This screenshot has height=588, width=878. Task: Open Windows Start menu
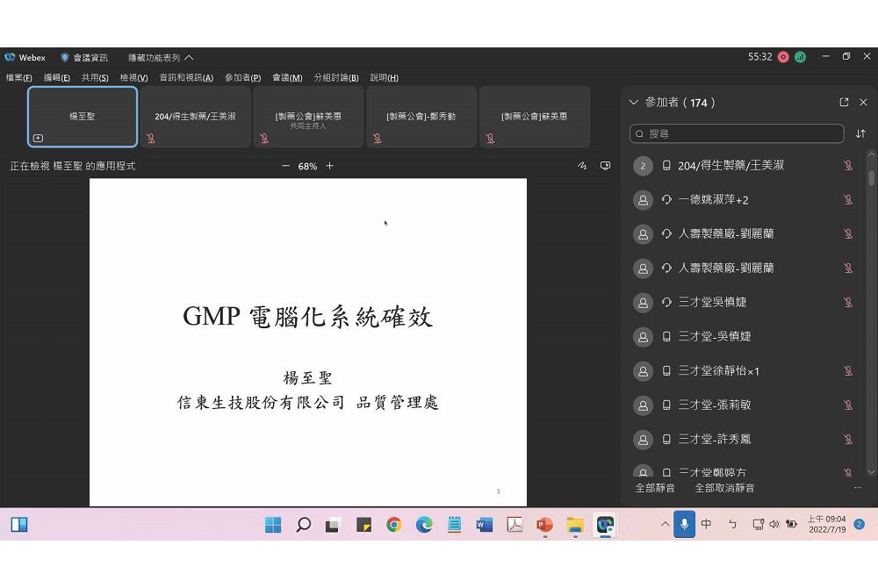coord(273,525)
